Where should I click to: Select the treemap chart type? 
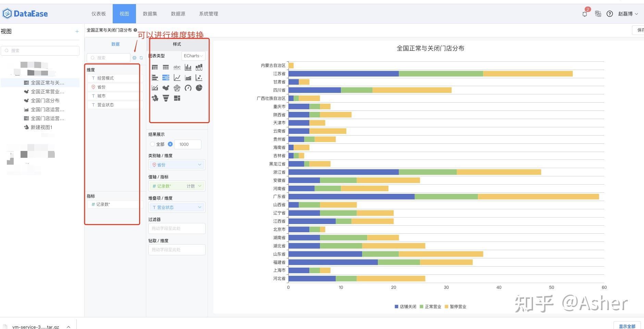177,98
